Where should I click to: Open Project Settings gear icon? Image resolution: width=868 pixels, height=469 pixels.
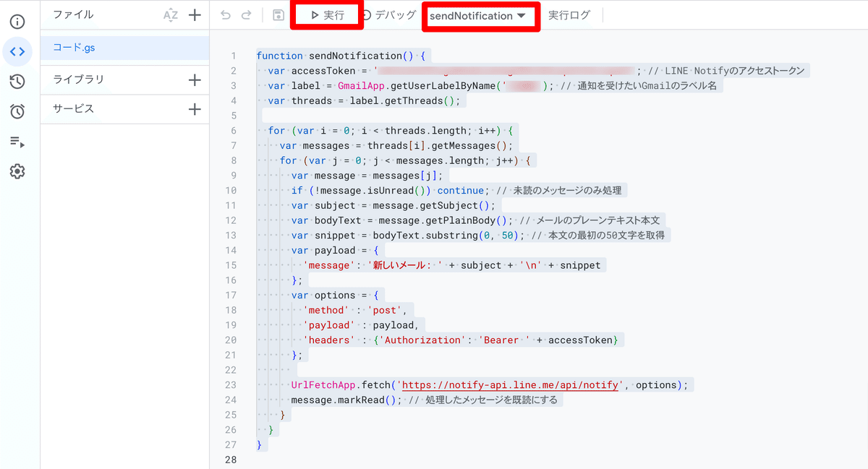pyautogui.click(x=17, y=171)
